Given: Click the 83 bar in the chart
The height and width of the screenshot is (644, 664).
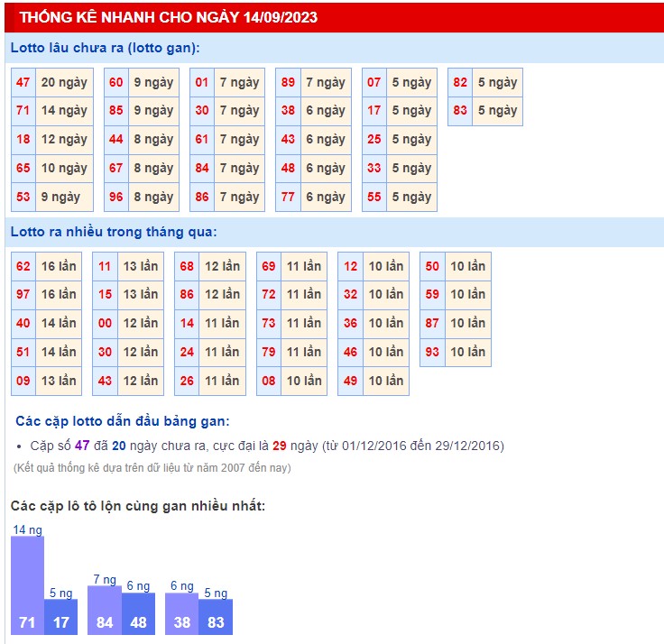Looking at the screenshot, I should point(216,617).
